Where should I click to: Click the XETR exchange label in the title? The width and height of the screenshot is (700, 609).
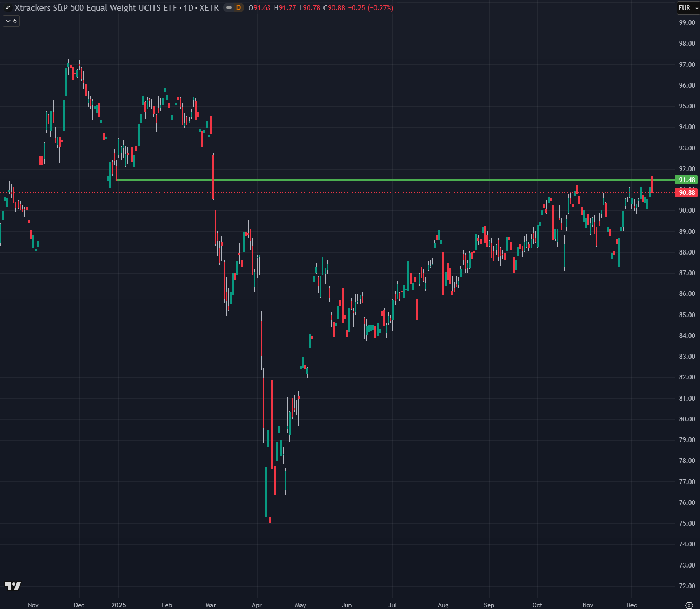coord(209,8)
